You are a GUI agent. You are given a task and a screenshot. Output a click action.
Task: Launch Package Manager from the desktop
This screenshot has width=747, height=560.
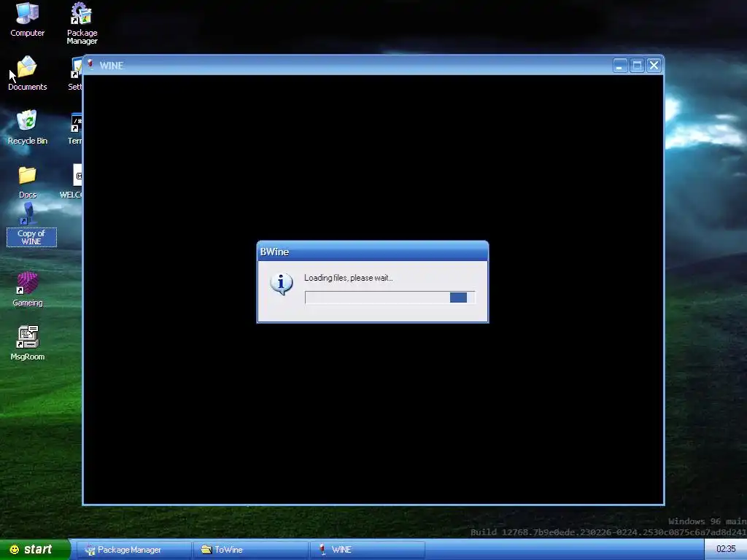coord(82,23)
